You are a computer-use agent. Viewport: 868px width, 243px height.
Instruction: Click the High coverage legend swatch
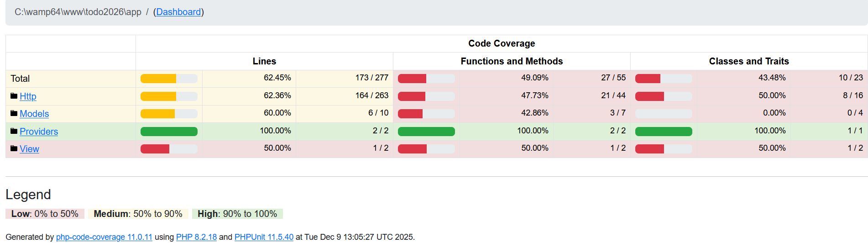(x=237, y=214)
